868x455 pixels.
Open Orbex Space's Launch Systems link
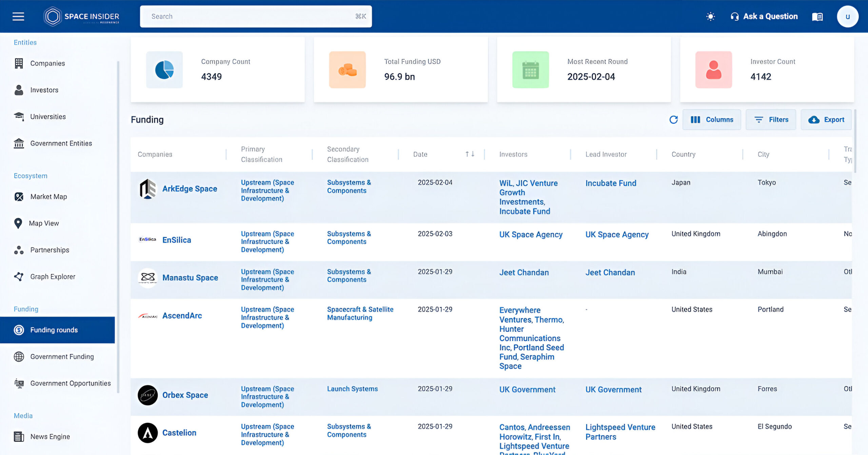point(352,389)
